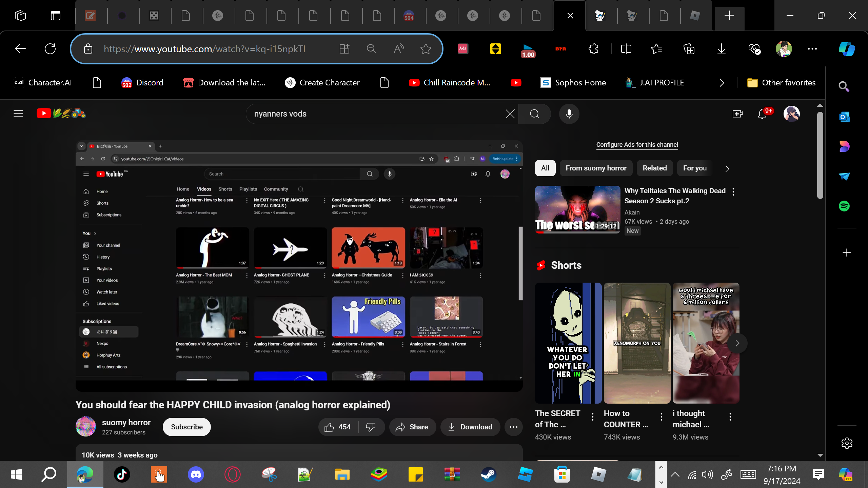
Task: Open Configure Ads for this channel link
Action: (637, 145)
